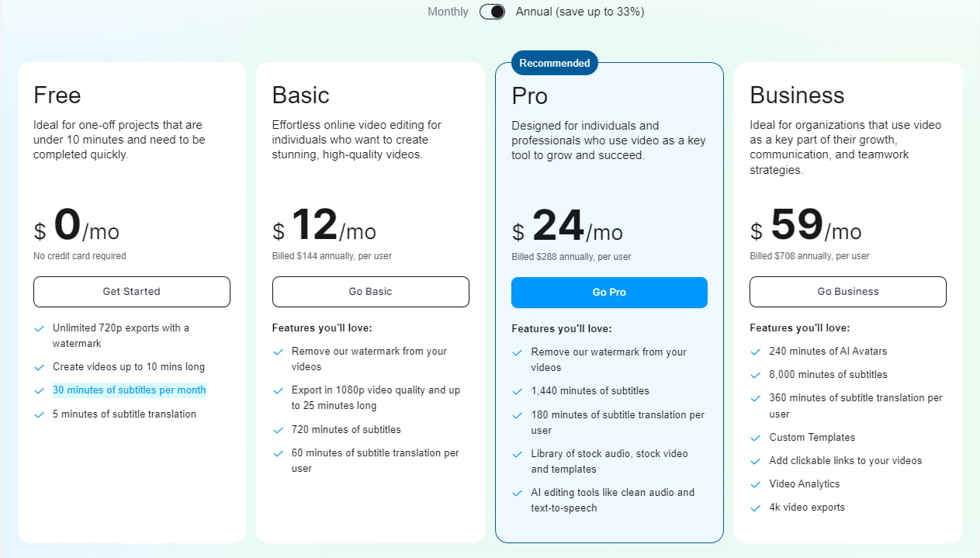
Task: Select the Annual (save up to 33%) label
Action: [x=580, y=12]
